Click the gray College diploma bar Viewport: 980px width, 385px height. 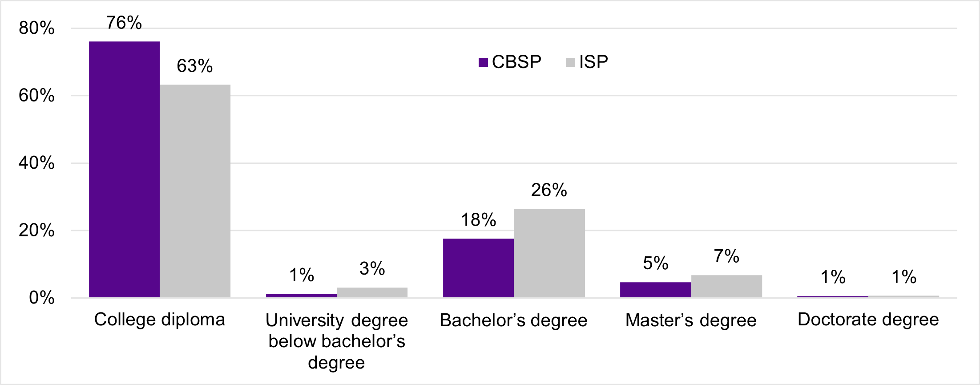tap(195, 191)
